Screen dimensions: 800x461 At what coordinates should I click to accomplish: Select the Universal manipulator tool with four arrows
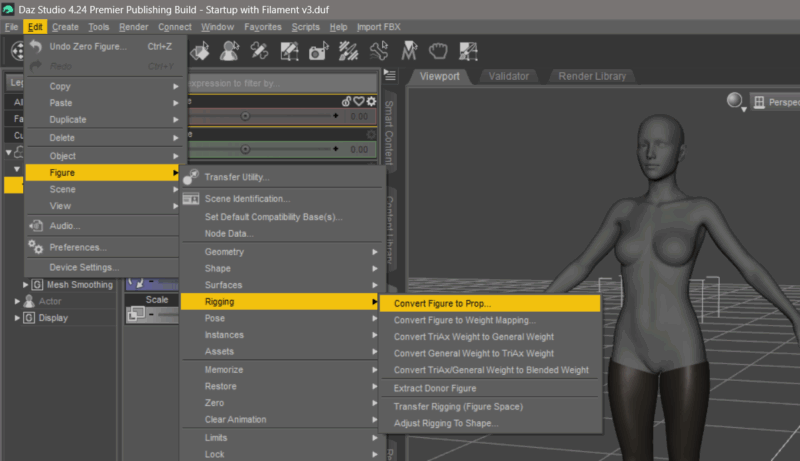(x=18, y=51)
